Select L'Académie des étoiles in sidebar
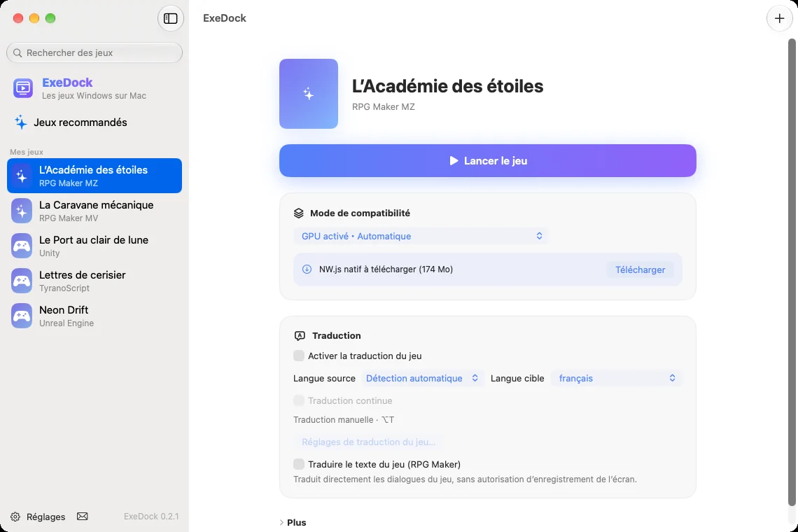Viewport: 798px width, 532px height. click(94, 176)
